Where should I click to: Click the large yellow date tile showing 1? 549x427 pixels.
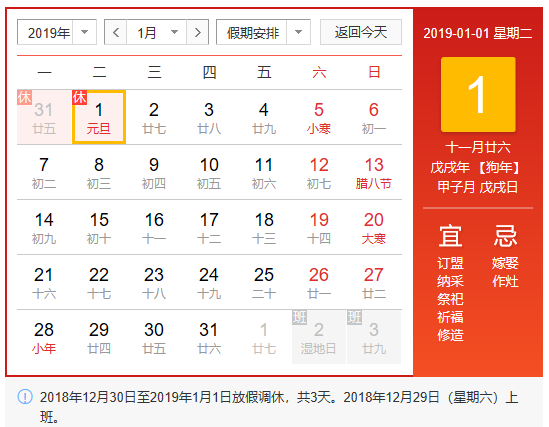coord(478,94)
